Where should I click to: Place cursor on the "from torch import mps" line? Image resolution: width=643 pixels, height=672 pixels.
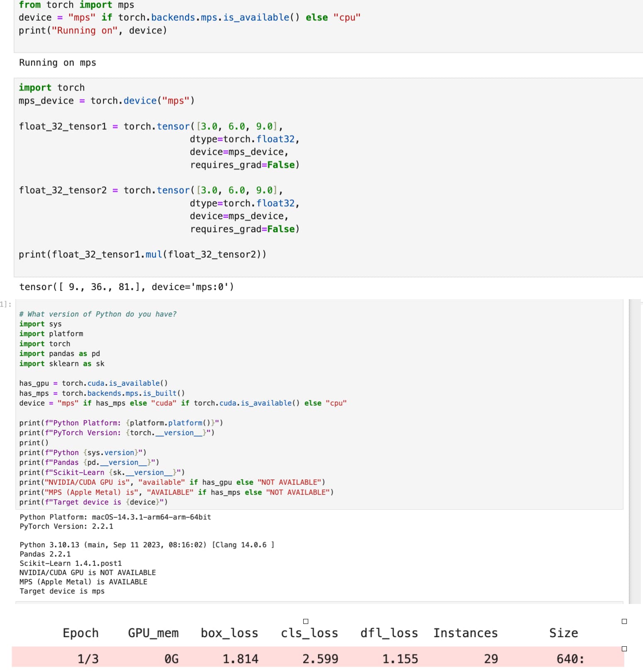(x=76, y=5)
